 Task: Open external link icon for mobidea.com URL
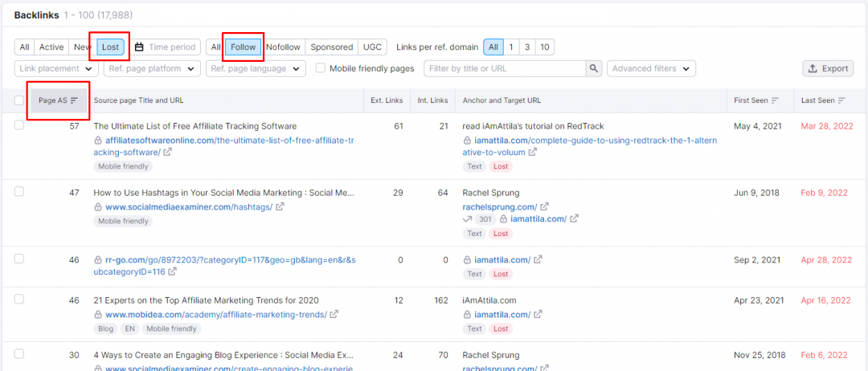tap(334, 315)
